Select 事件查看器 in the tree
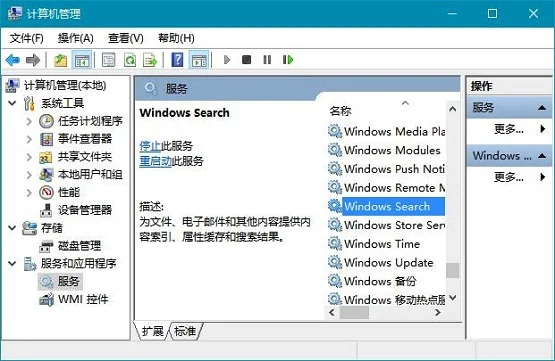This screenshot has width=555, height=361. (85, 139)
